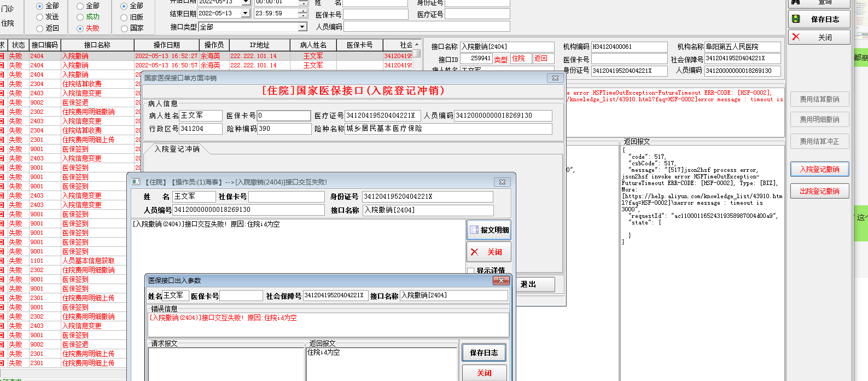Sort by the 操作日期 column header
The width and height of the screenshot is (868, 381).
(166, 45)
